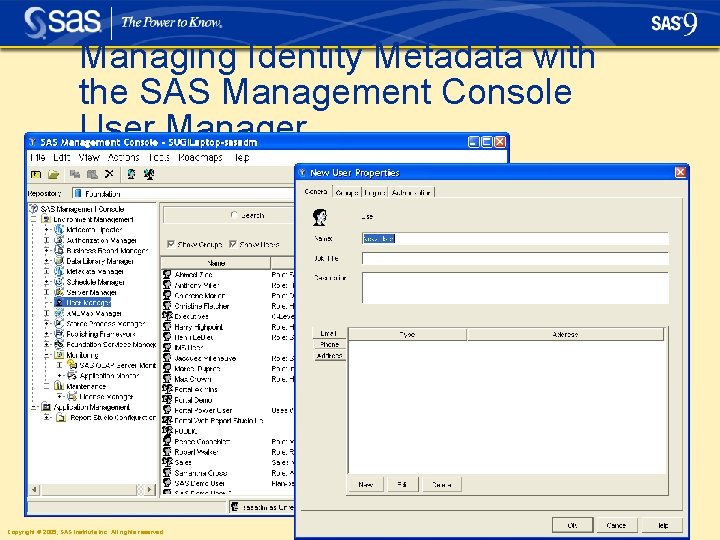Expand the Data Library Manager node
The image size is (720, 540).
click(x=46, y=261)
